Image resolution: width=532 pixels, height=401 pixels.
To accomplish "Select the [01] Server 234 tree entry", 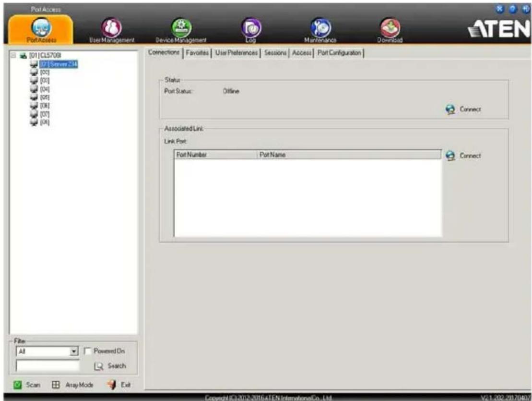I will 59,64.
